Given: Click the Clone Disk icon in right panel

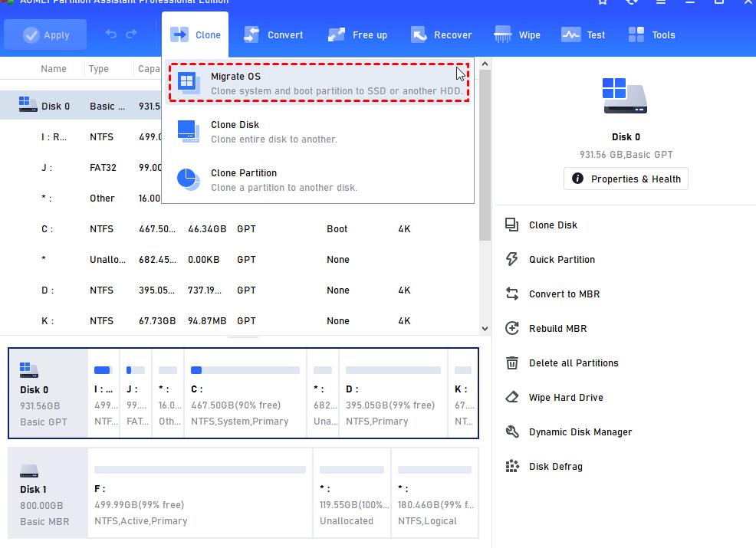Looking at the screenshot, I should click(511, 225).
